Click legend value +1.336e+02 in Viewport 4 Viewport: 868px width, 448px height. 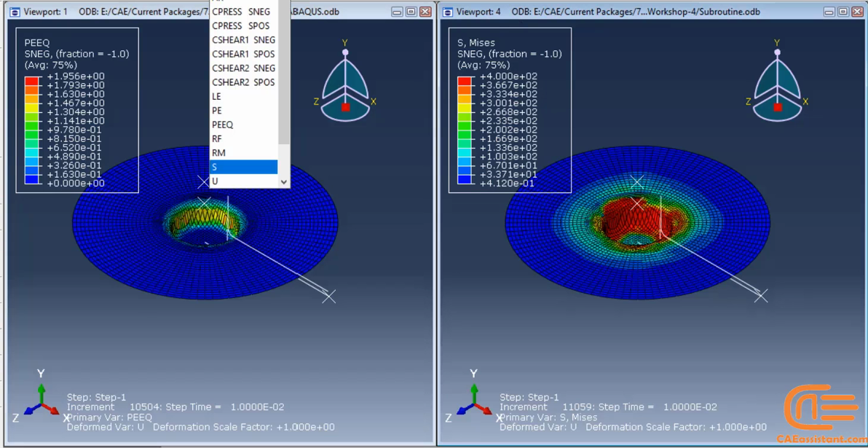click(508, 147)
